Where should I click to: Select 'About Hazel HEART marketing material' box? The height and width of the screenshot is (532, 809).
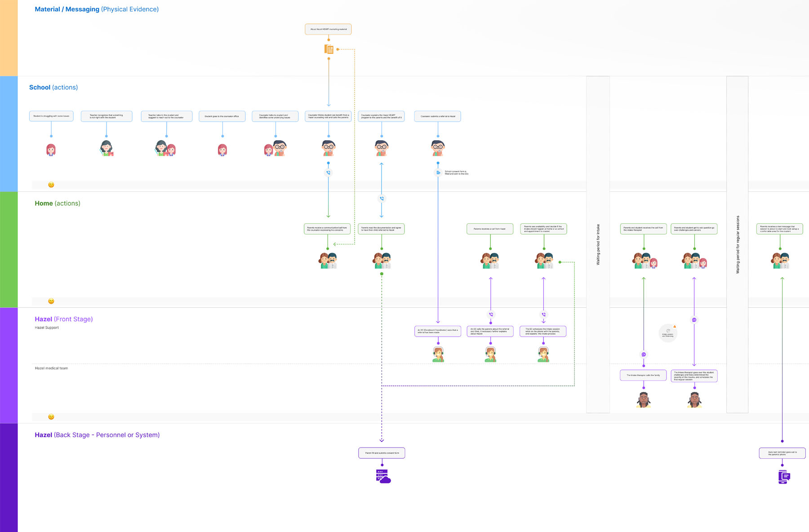[328, 29]
